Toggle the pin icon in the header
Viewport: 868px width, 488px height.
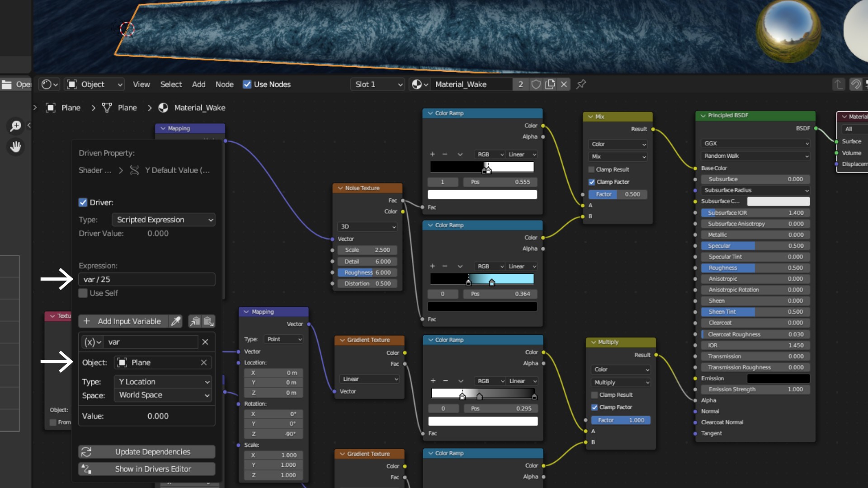coord(581,84)
